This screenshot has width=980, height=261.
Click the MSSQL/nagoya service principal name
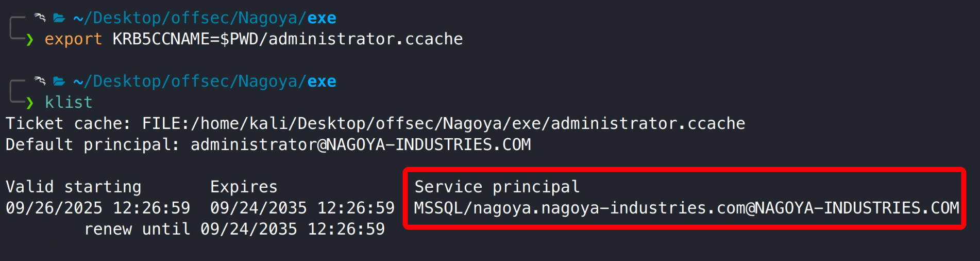pyautogui.click(x=686, y=208)
